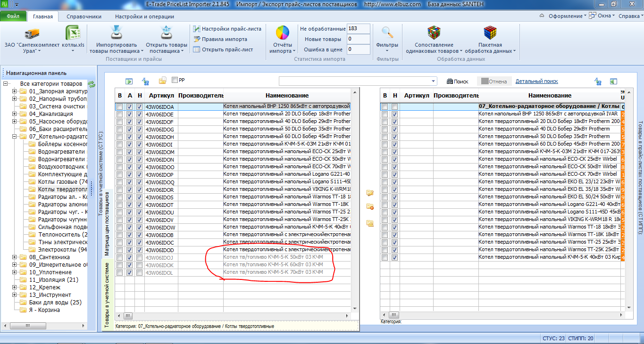Image resolution: width=644 pixels, height=344 pixels.
Task: Click Открыть прайс-лист in the ribbon
Action: tap(223, 49)
